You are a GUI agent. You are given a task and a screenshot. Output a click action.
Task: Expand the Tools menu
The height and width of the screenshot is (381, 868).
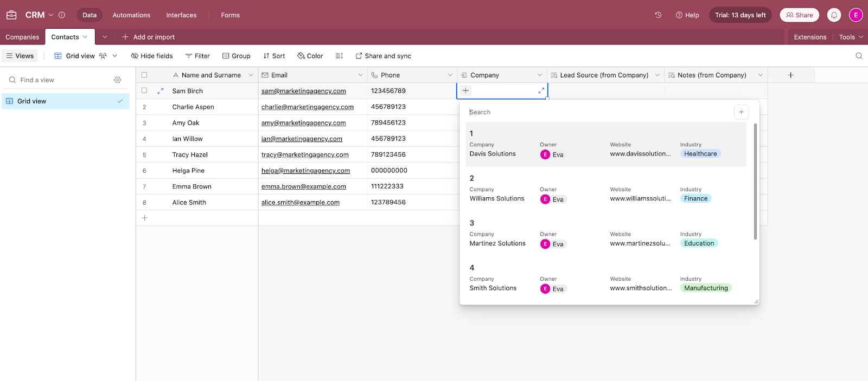click(x=851, y=37)
